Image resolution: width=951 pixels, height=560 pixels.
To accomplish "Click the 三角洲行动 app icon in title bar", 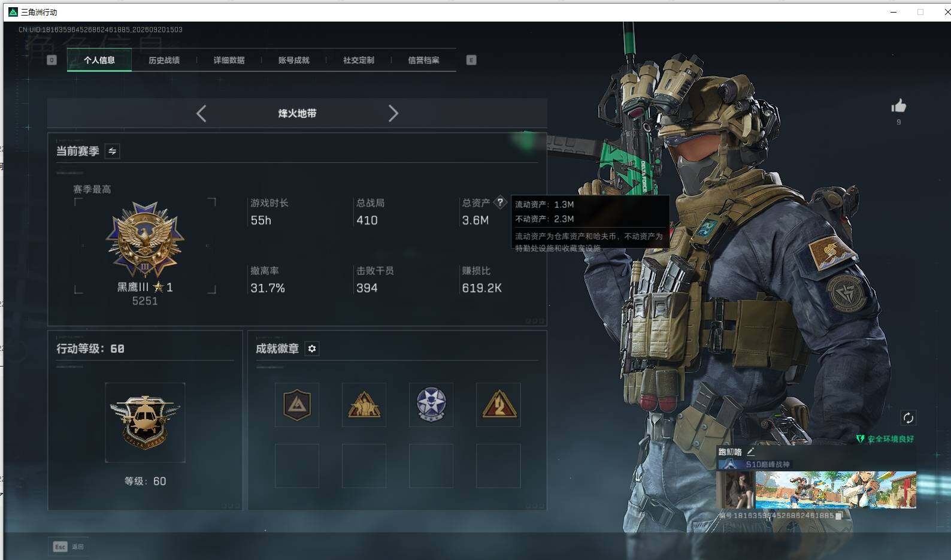I will [x=13, y=12].
